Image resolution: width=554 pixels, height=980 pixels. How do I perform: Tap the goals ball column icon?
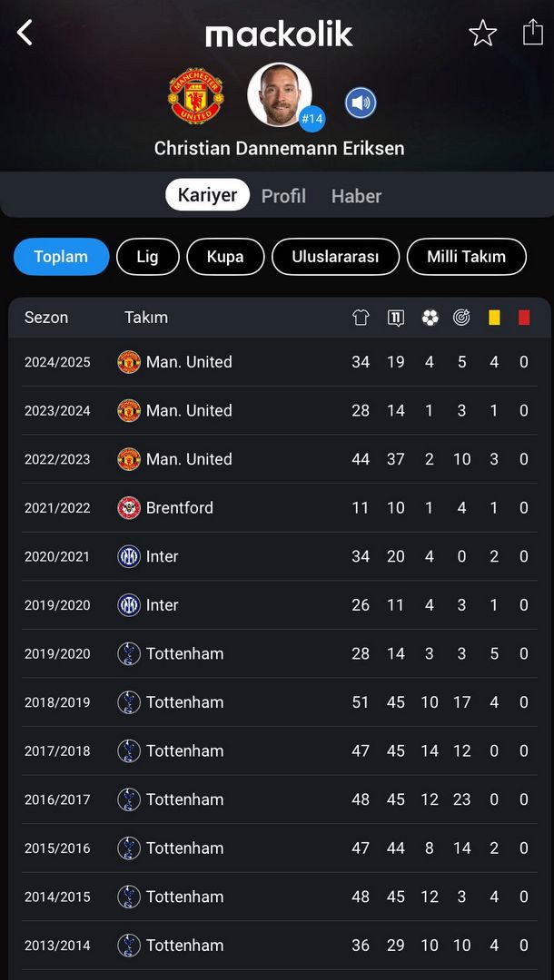[x=430, y=318]
